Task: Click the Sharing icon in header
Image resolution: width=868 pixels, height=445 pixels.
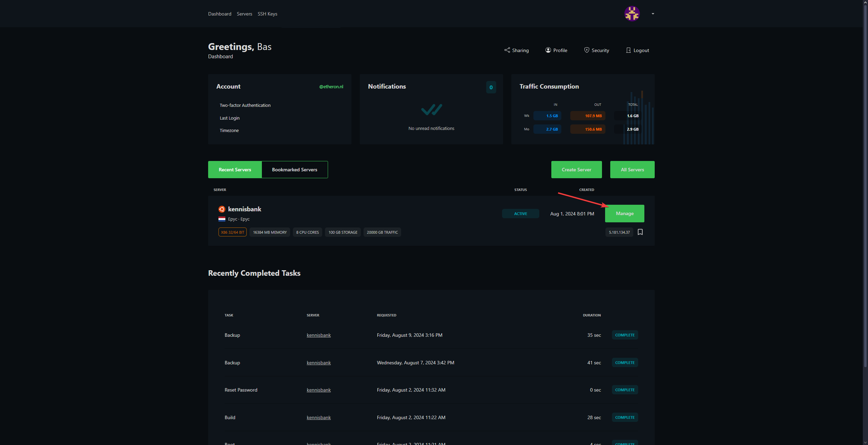Action: pos(507,50)
